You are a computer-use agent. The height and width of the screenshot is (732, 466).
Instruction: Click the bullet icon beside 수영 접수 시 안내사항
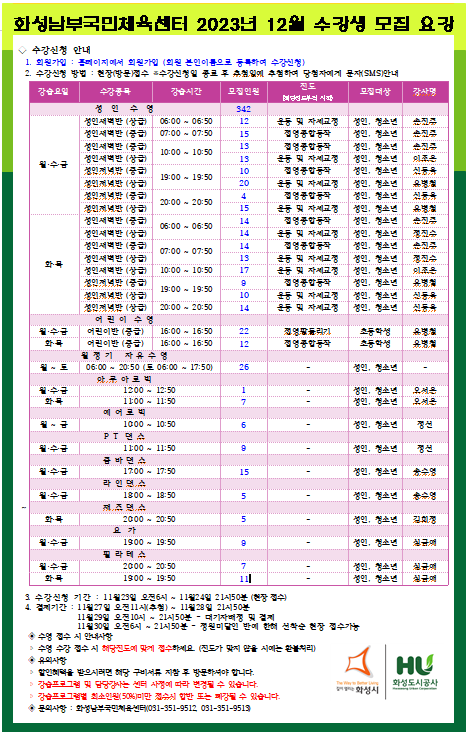coord(32,636)
